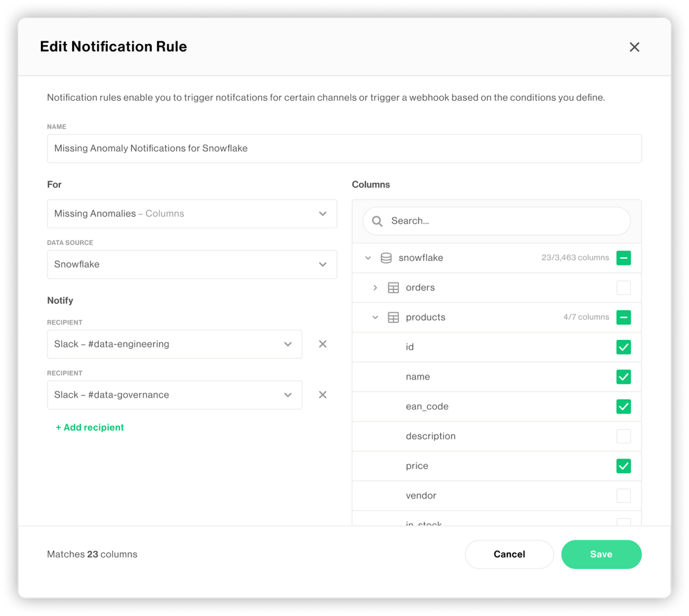Click the snowflake partial-selection checkbox
The image size is (689, 616).
coord(623,258)
